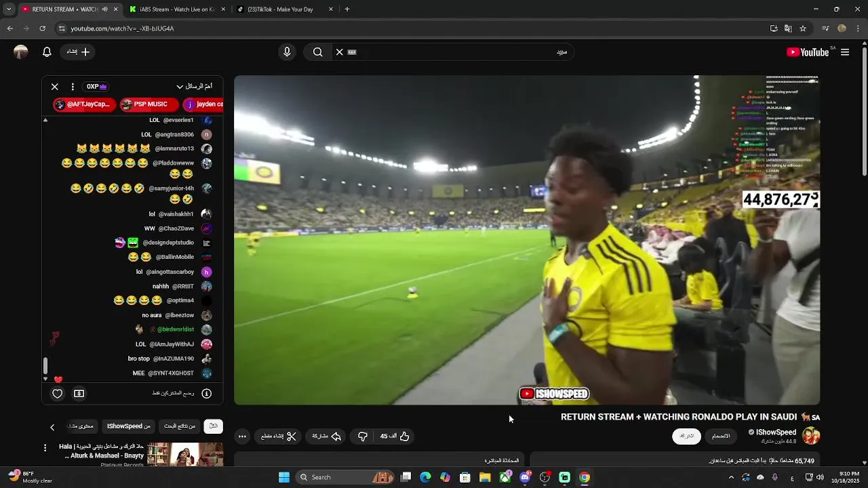Mute the RETURN STREAM tab audio icon

105,9
